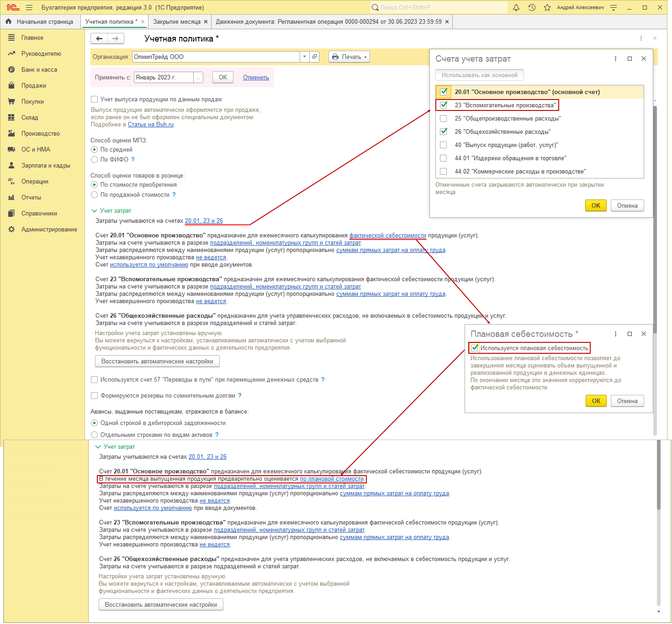Select По ФИФО valuation method
Screen dimensions: 672x624
(94, 160)
